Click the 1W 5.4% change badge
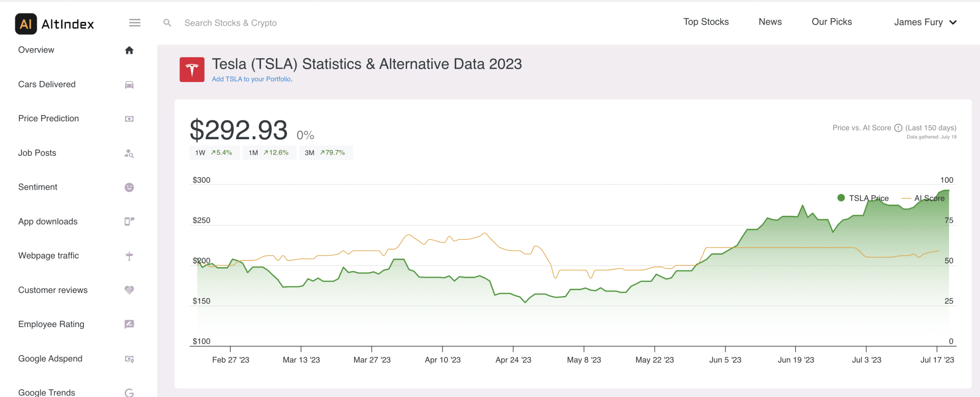The image size is (980, 397). [x=214, y=153]
